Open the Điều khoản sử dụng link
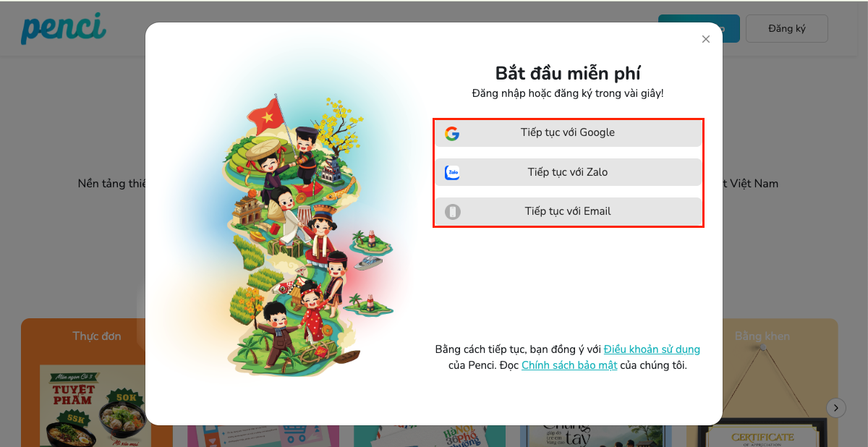The image size is (868, 447). click(x=652, y=349)
